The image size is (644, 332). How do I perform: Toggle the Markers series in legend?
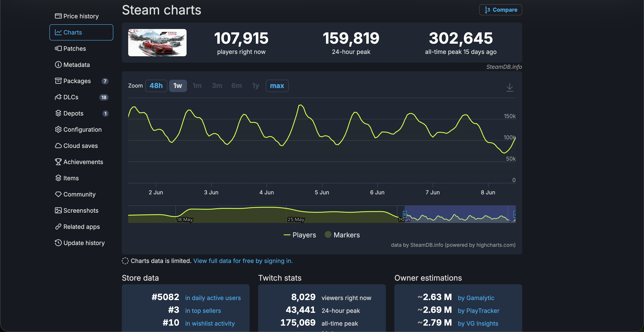[342, 235]
